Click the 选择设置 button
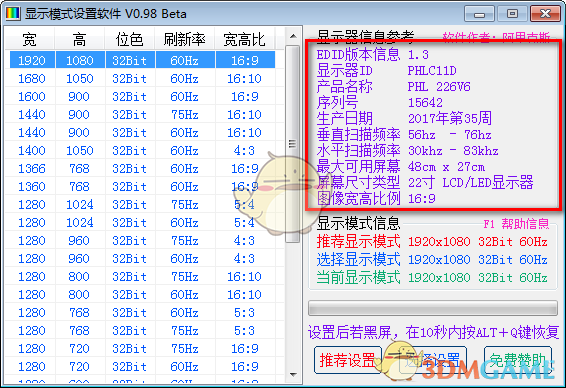566x388 pixels. click(x=432, y=360)
